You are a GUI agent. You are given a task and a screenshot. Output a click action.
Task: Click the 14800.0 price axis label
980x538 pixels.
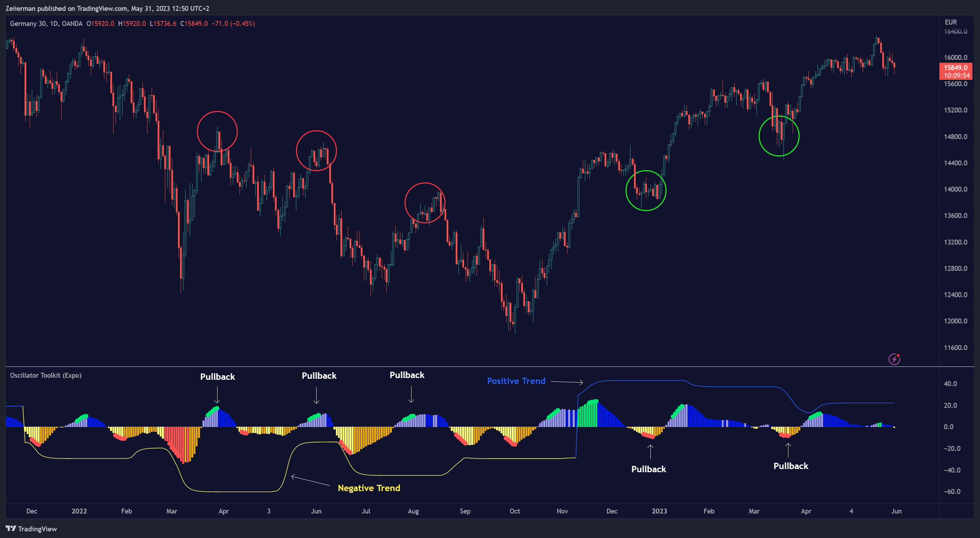(x=955, y=137)
